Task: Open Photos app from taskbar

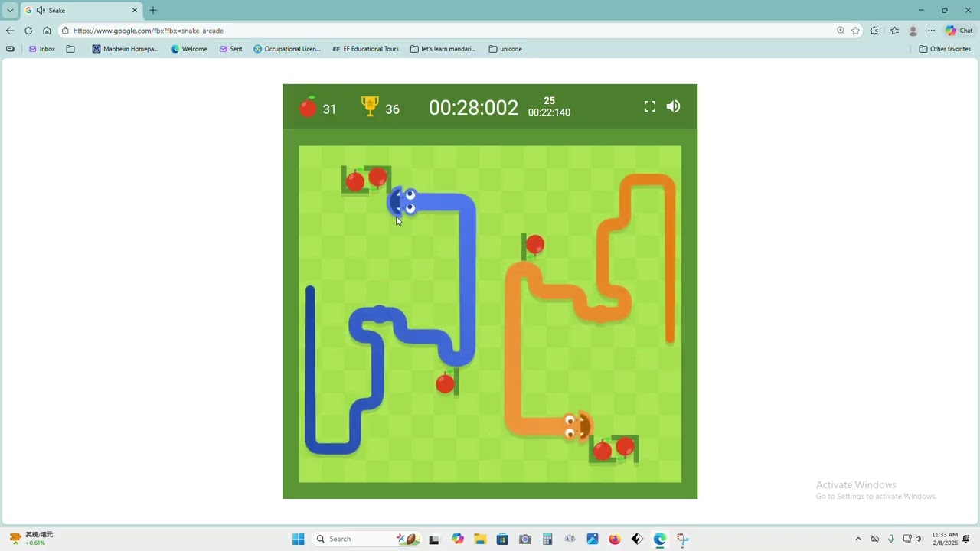Action: [x=592, y=539]
